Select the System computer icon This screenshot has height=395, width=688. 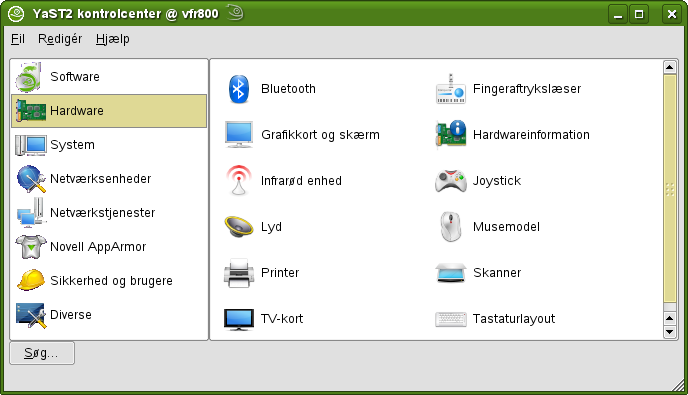click(x=31, y=145)
